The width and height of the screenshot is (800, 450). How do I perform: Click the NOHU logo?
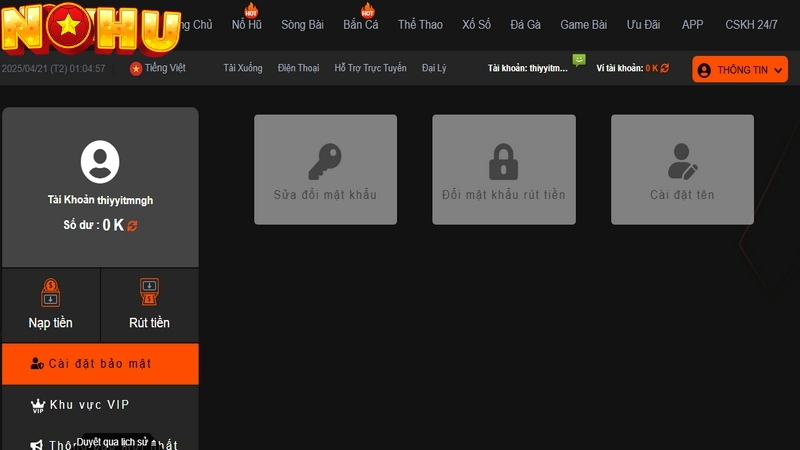91,28
